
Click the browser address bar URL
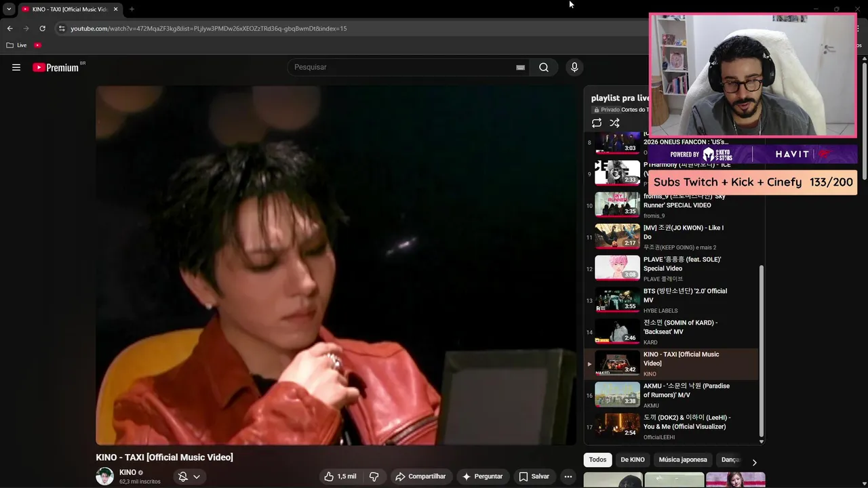209,28
